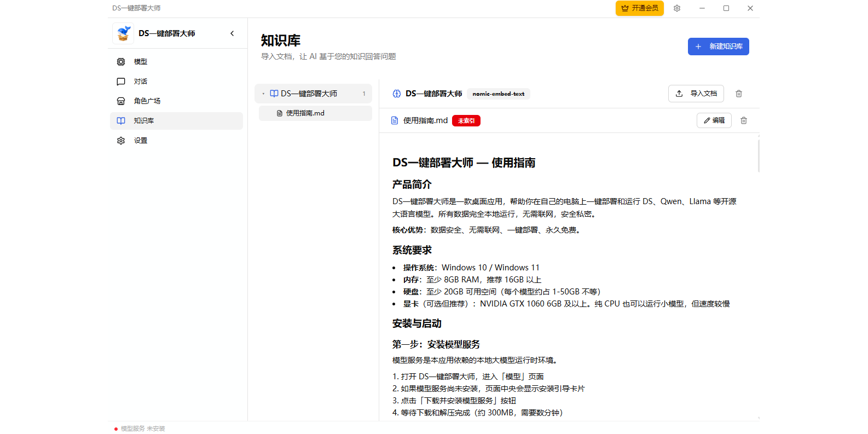Click the 模型服务 未安装 status indicator
This screenshot has width=868, height=434.
pos(140,429)
